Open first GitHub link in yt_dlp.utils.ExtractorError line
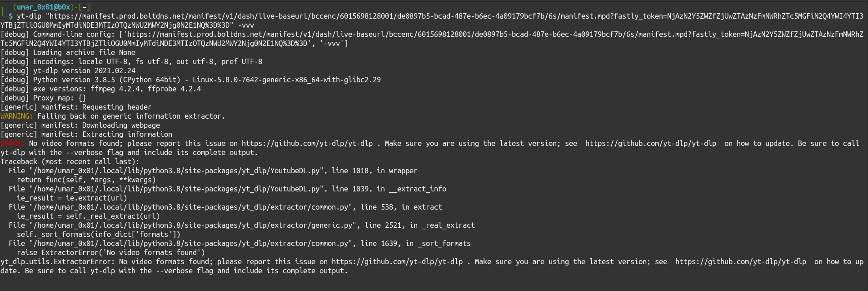Image resolution: width=868 pixels, height=291 pixels. (x=397, y=262)
